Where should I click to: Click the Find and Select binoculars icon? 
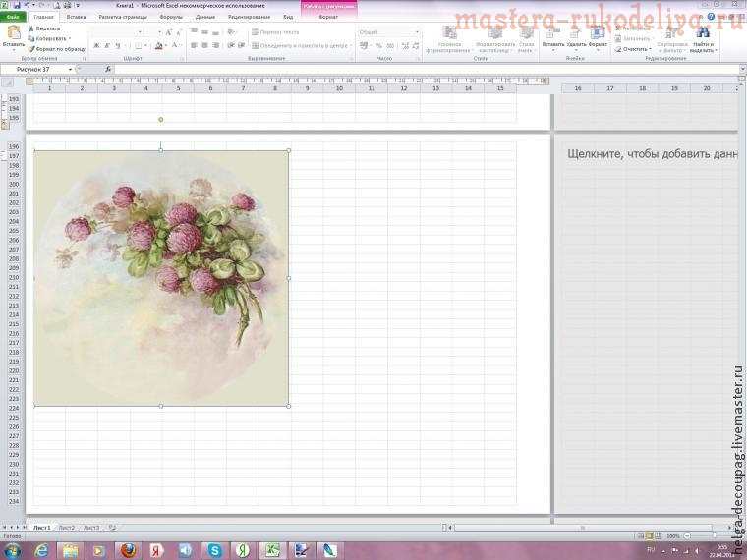(703, 32)
